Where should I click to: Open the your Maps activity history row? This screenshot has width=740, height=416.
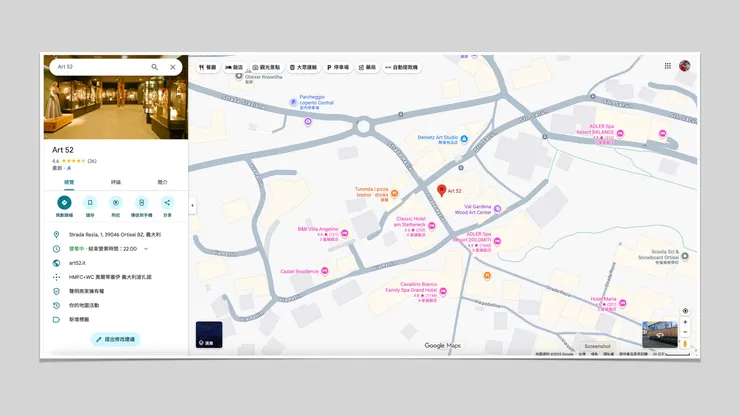click(x=116, y=306)
